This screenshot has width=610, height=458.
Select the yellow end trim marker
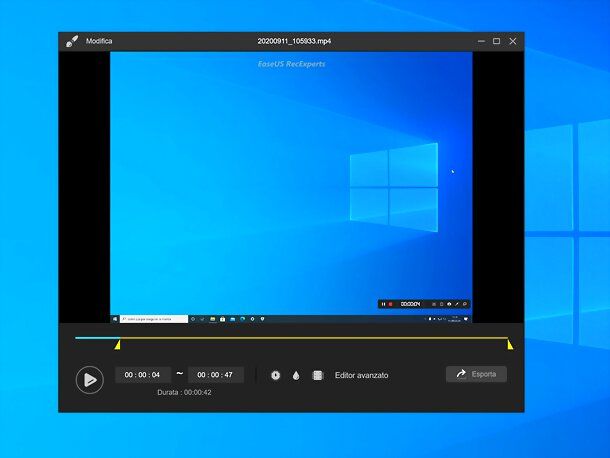click(x=510, y=345)
